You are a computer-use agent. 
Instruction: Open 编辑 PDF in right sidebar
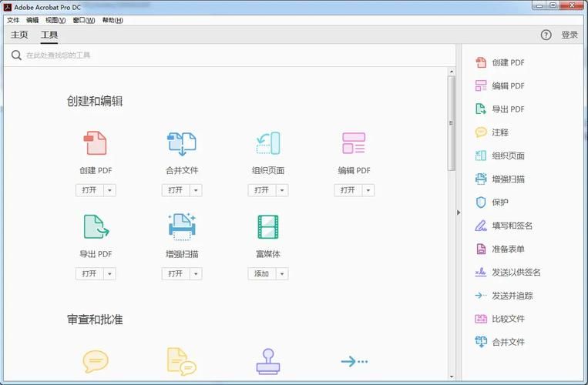(x=500, y=85)
